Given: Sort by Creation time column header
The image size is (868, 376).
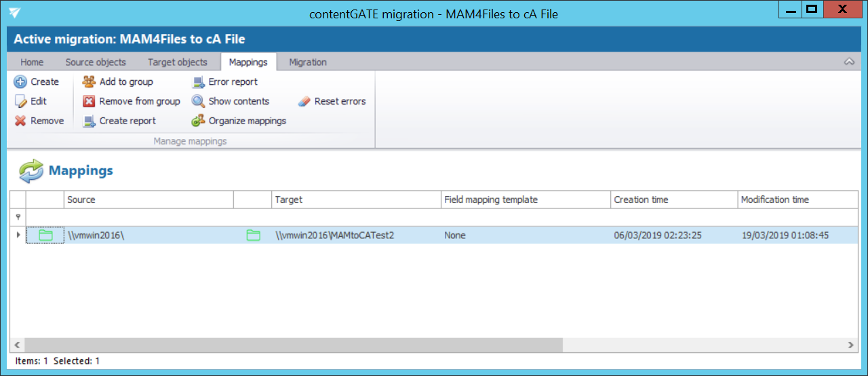Looking at the screenshot, I should pos(673,200).
